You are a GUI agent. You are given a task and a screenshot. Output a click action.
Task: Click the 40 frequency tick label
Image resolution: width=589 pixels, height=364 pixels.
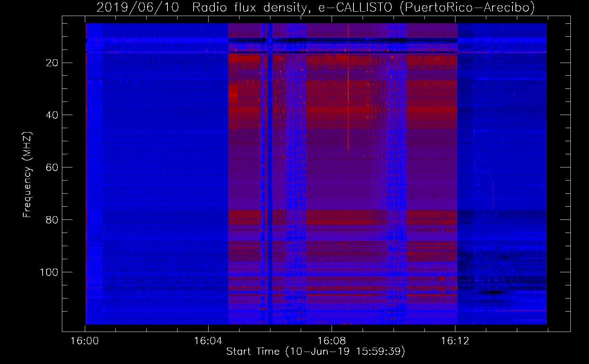pos(52,115)
